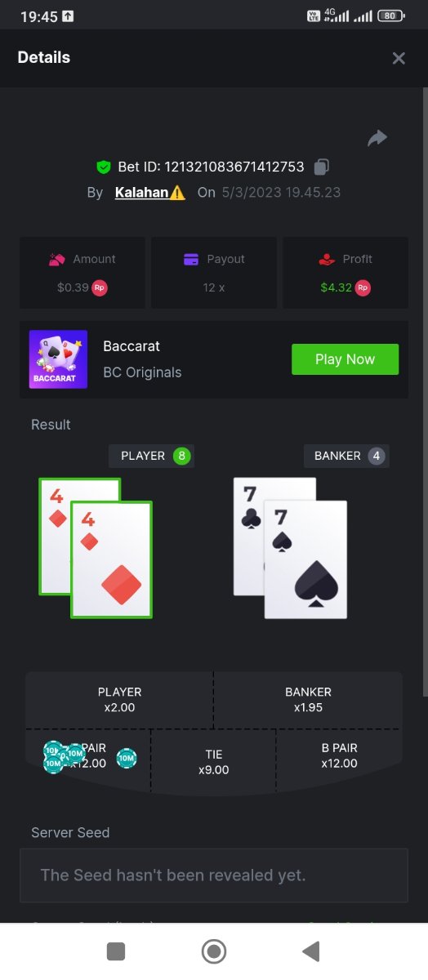This screenshot has width=428, height=980.
Task: Tap the Baccarat game thumbnail
Action: (58, 359)
